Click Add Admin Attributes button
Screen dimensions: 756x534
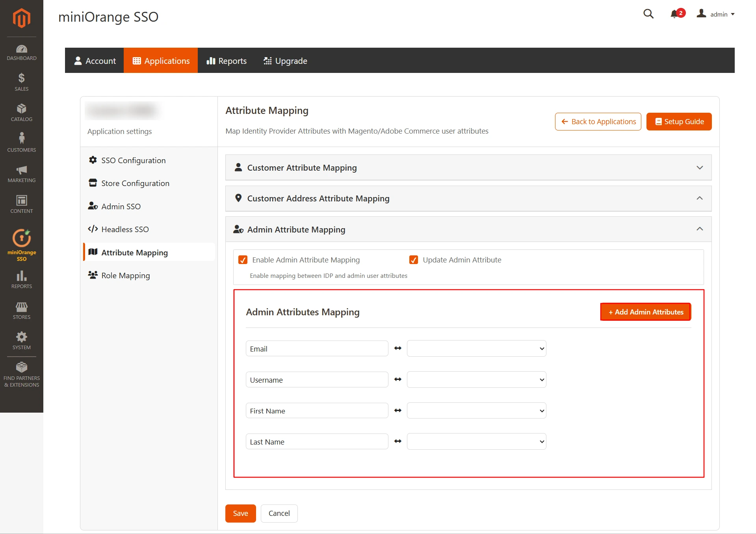[646, 312]
